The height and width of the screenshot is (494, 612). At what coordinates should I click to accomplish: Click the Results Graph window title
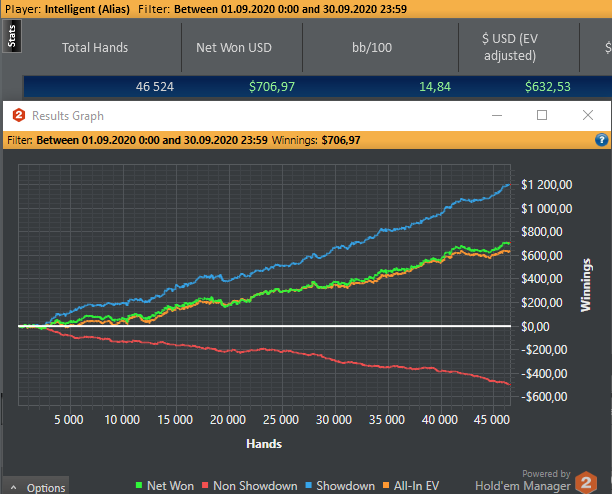(x=68, y=116)
